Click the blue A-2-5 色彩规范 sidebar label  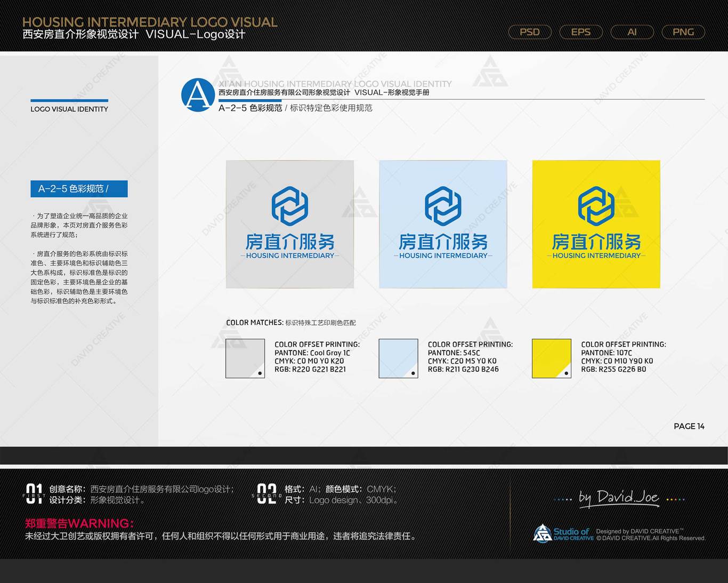tap(79, 189)
